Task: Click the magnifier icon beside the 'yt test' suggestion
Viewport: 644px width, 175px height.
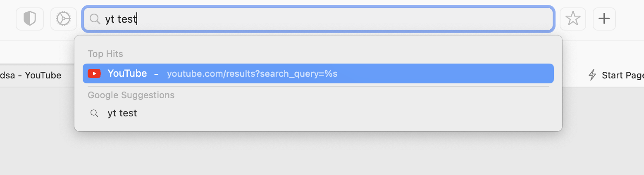Action: coord(94,113)
